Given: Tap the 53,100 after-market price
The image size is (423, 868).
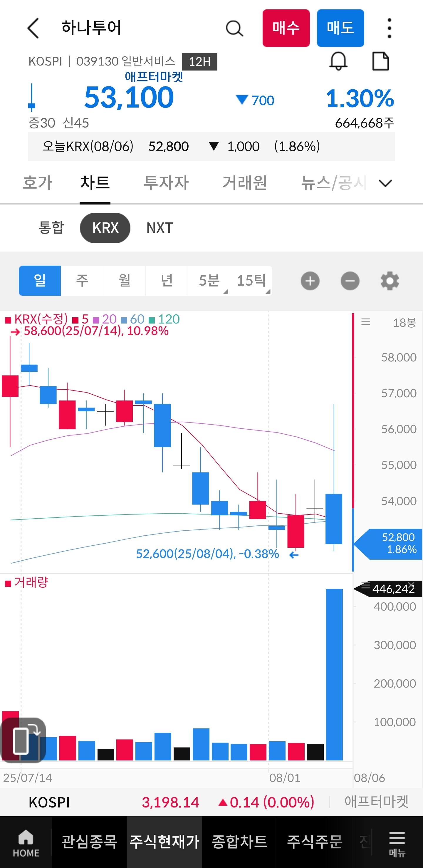Looking at the screenshot, I should (x=129, y=97).
